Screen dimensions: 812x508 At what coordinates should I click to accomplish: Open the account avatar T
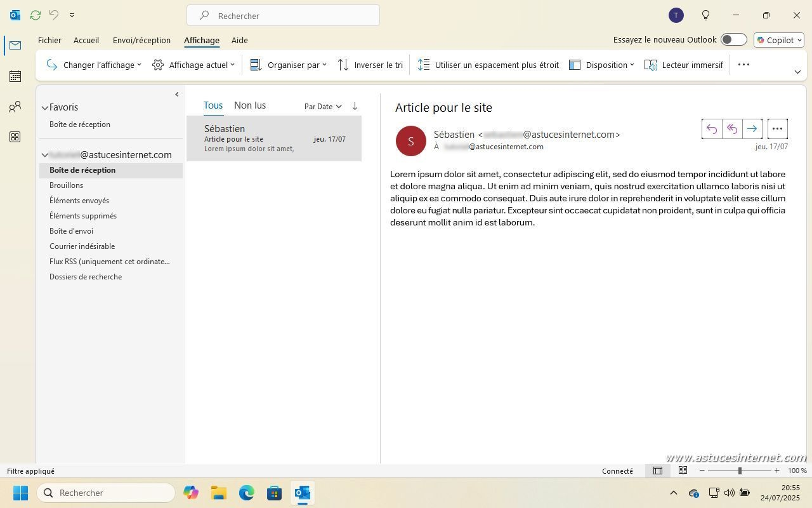click(676, 15)
